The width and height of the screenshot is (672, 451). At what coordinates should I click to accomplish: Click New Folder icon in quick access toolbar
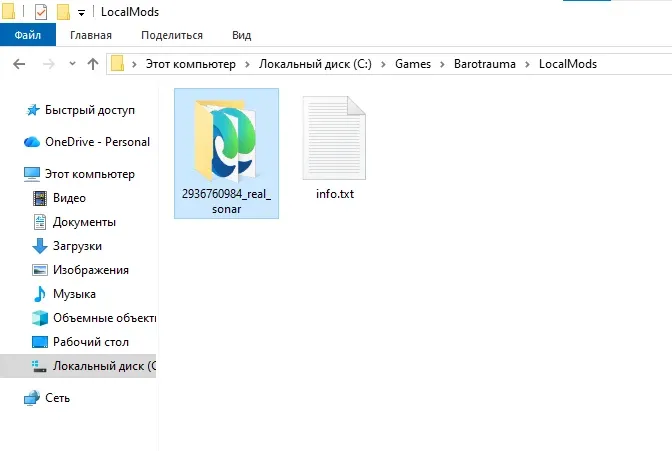63,11
